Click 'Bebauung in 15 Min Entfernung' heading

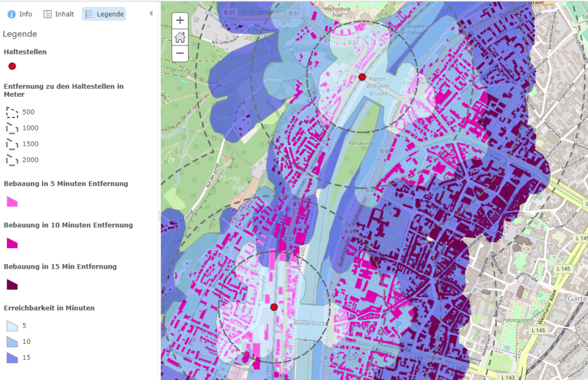click(60, 267)
